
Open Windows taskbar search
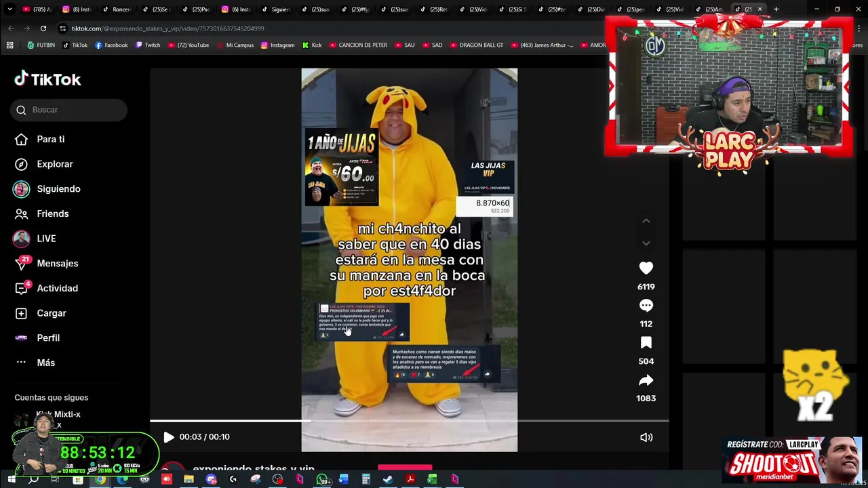(33, 479)
